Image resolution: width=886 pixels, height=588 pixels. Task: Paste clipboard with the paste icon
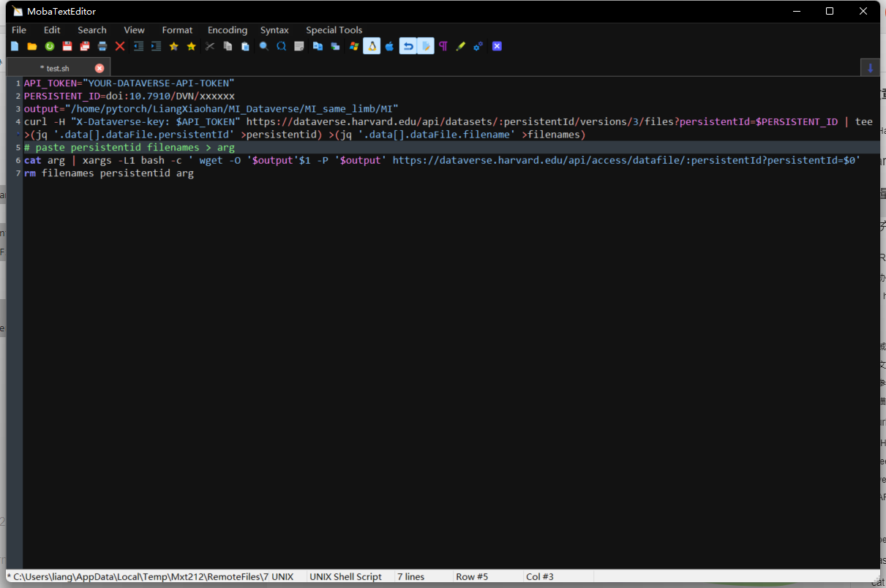(x=245, y=46)
